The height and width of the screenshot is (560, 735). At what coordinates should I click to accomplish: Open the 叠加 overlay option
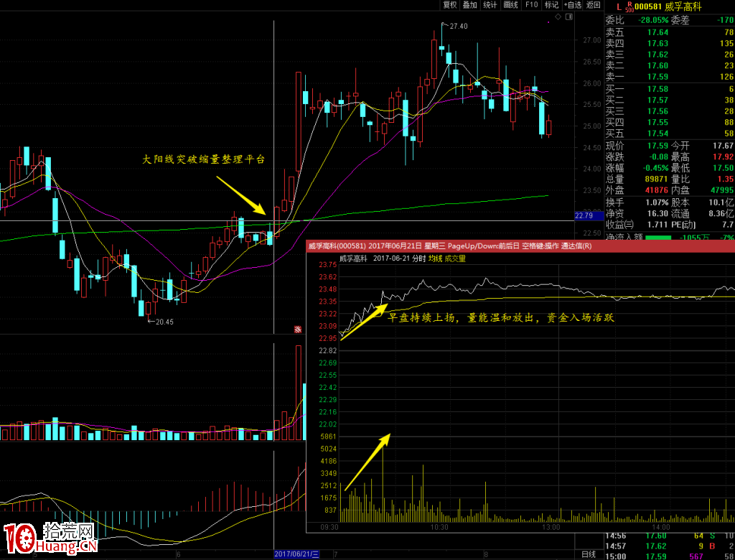(x=470, y=5)
